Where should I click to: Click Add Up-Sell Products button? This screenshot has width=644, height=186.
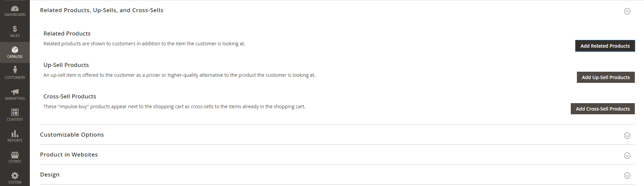click(606, 77)
